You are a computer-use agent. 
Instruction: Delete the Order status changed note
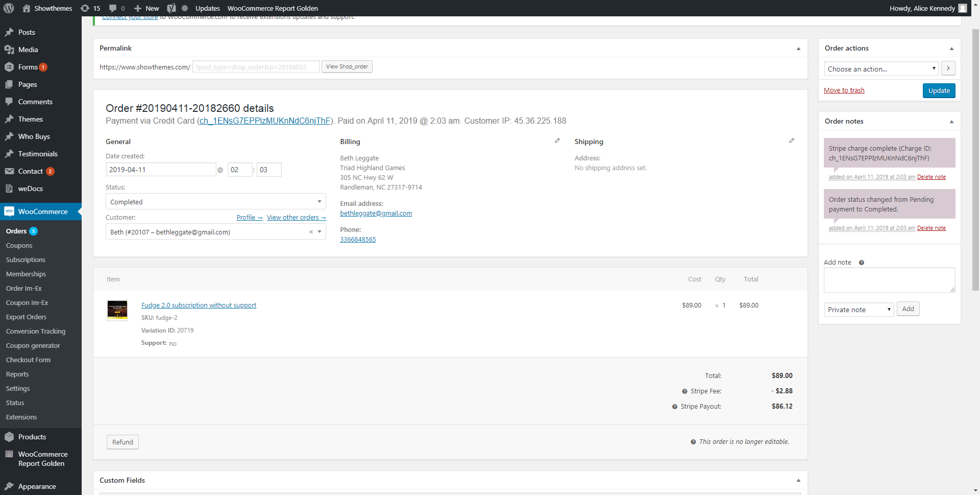932,228
